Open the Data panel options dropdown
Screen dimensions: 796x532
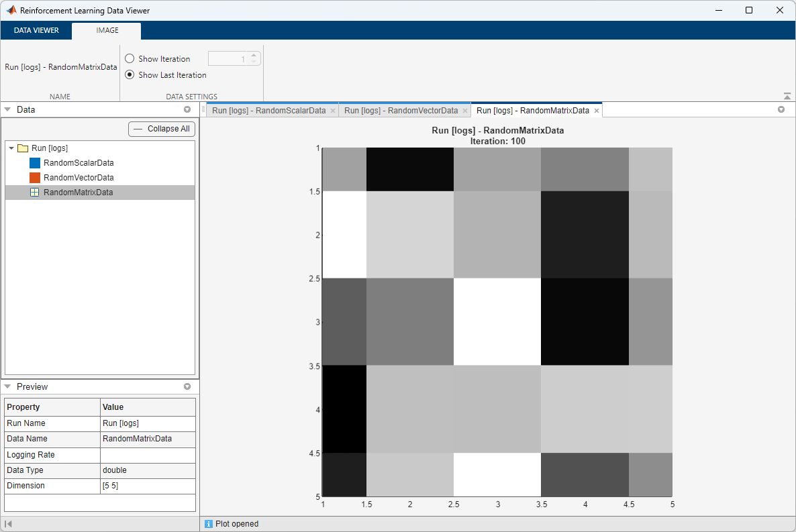tap(187, 109)
